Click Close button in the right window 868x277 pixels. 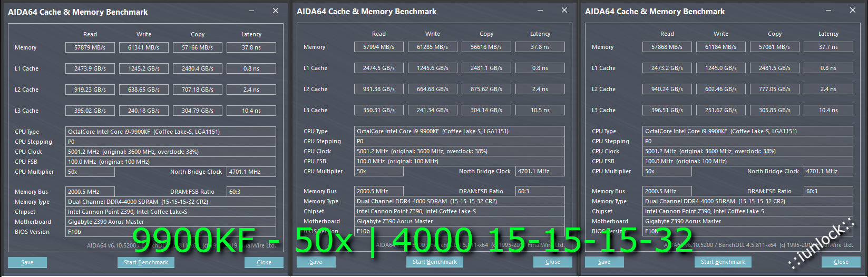841,262
